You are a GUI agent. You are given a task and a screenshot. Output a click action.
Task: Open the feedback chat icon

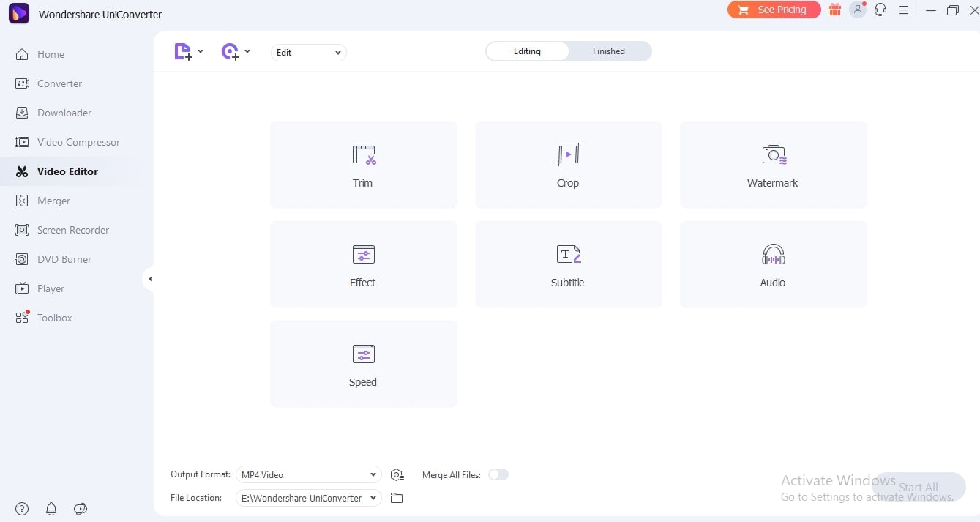click(x=81, y=509)
